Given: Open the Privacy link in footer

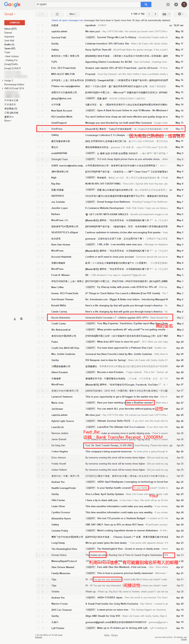Looking at the screenshot, I should click(115, 635).
